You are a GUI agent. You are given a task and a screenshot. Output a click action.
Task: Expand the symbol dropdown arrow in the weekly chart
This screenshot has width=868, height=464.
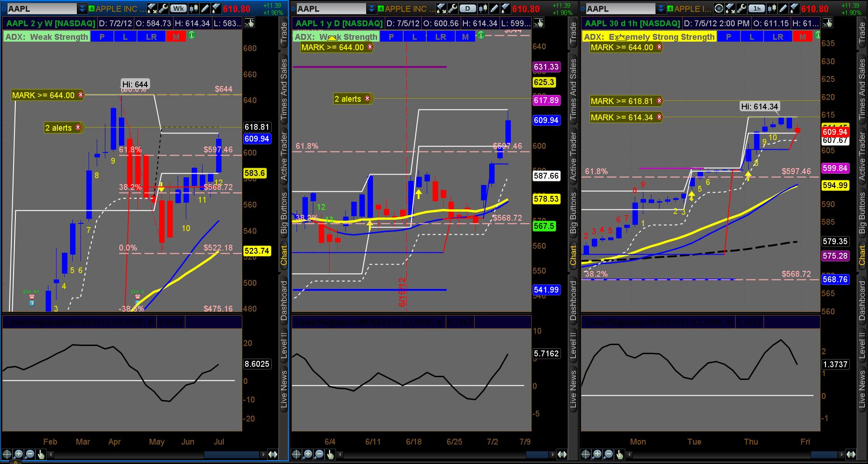click(82, 9)
